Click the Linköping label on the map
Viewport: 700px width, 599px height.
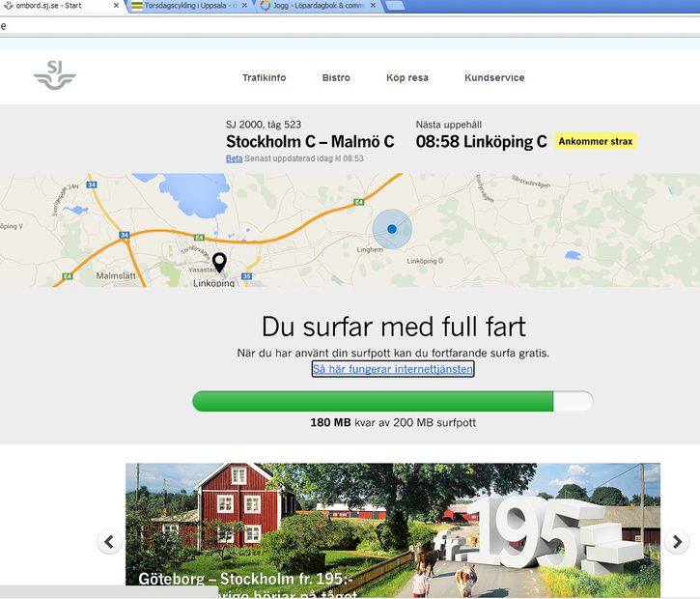[213, 283]
